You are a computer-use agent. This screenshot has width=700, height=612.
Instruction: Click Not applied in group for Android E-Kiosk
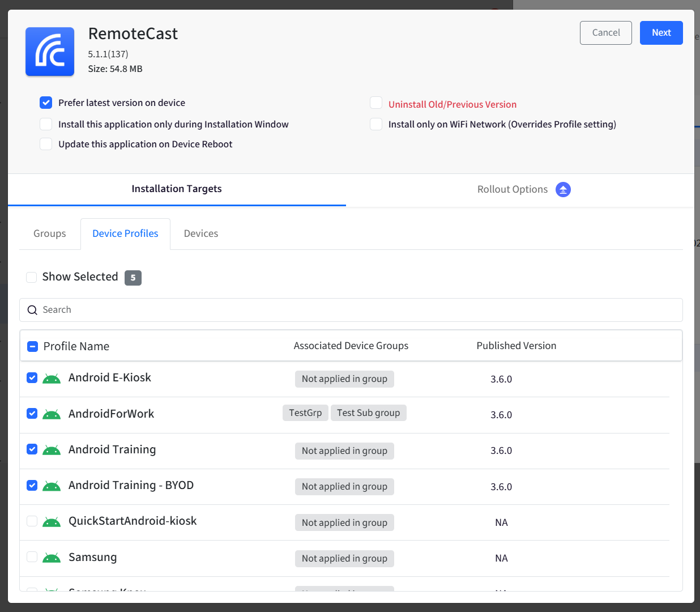[344, 379]
